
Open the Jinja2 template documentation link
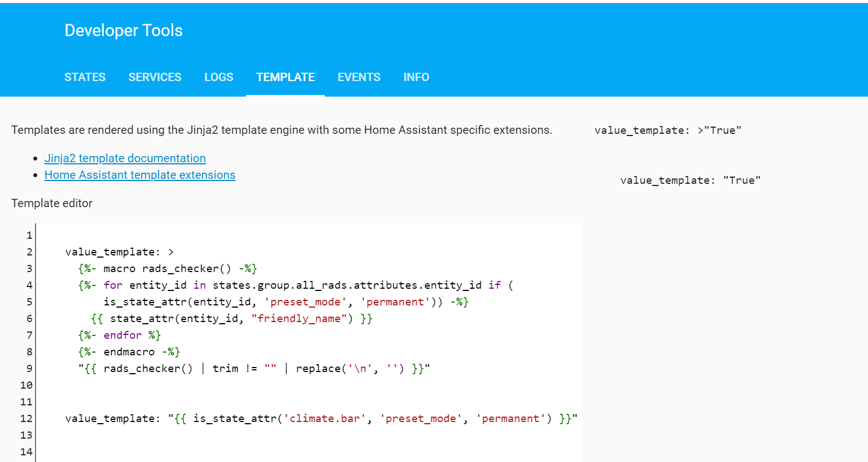[x=125, y=158]
